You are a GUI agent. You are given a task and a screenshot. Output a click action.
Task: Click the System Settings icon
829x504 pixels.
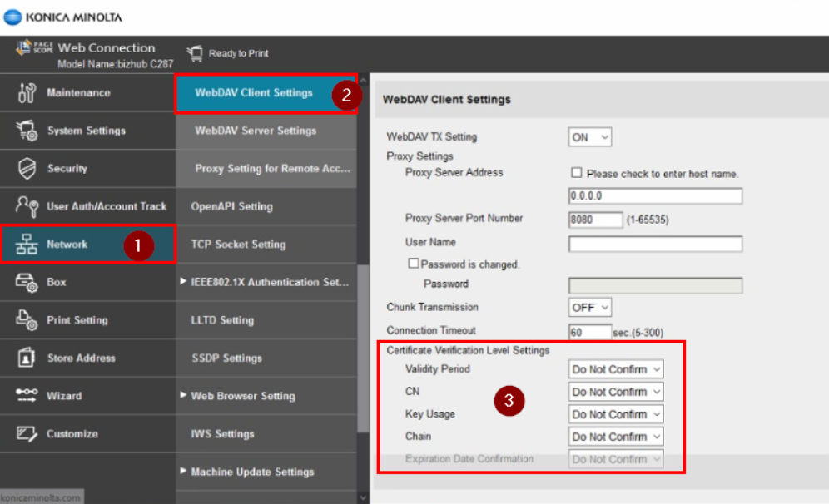point(26,131)
